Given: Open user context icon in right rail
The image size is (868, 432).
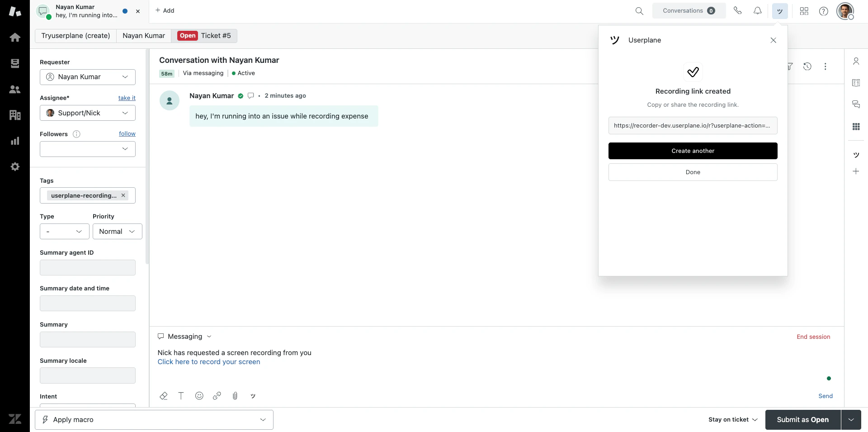Looking at the screenshot, I should coord(856,61).
